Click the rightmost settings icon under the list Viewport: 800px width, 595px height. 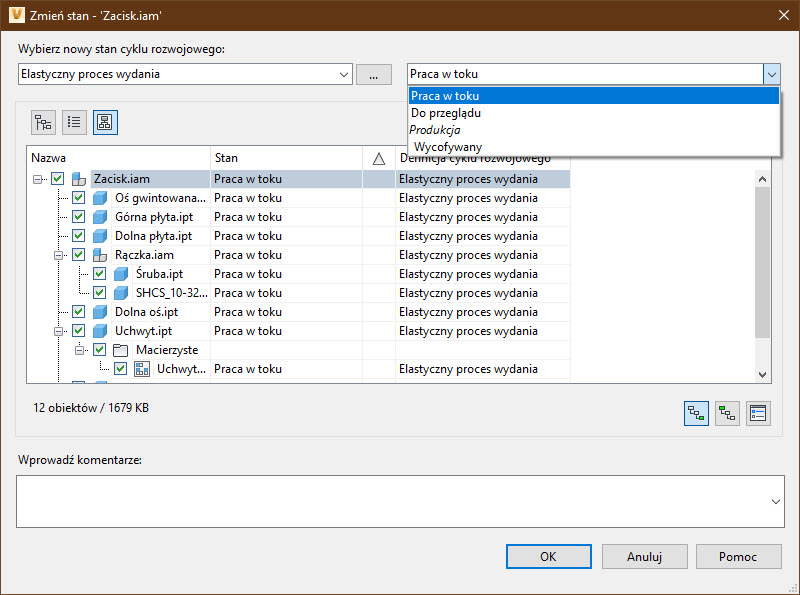tap(758, 413)
